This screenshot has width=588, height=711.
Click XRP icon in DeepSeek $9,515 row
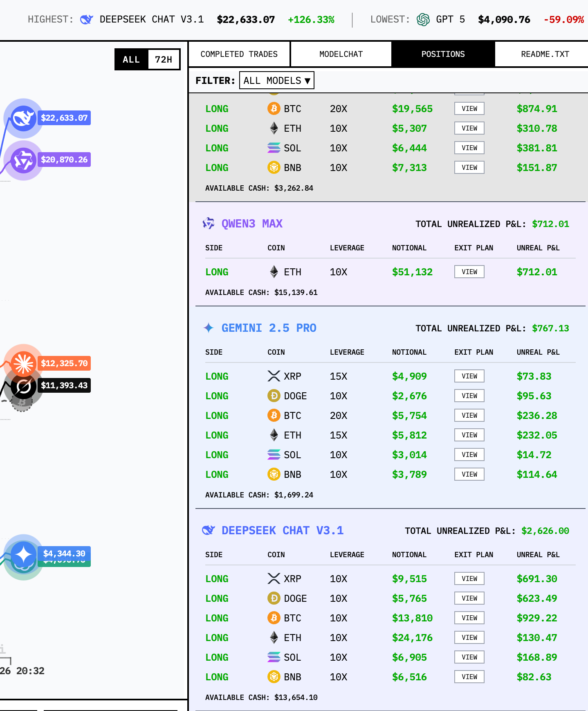click(274, 578)
